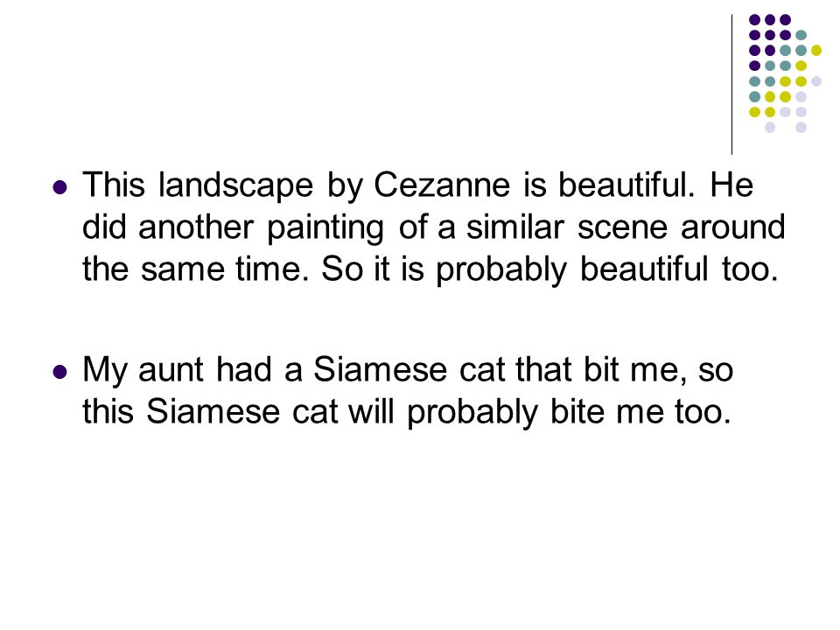
Task: Click the vertical black divider line
Action: tap(731, 85)
